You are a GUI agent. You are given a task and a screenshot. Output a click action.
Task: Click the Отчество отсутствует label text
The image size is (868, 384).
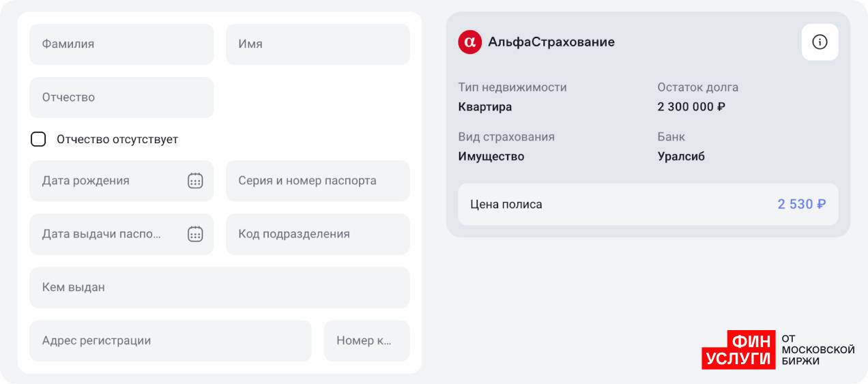[x=117, y=139]
